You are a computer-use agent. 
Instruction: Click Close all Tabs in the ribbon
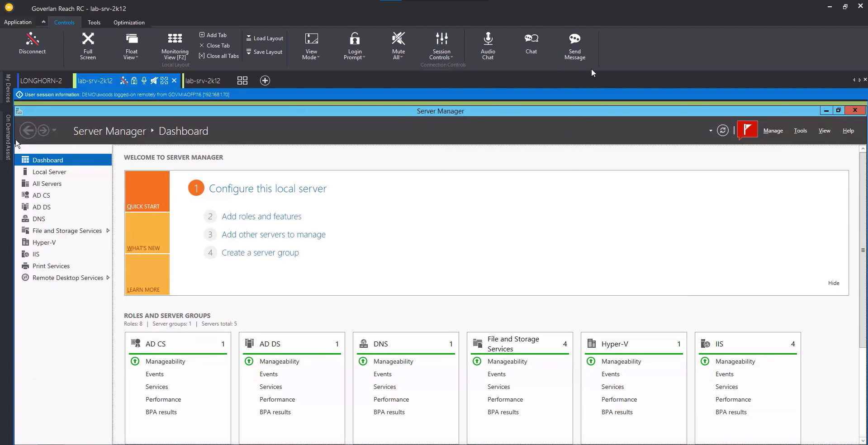pos(219,56)
